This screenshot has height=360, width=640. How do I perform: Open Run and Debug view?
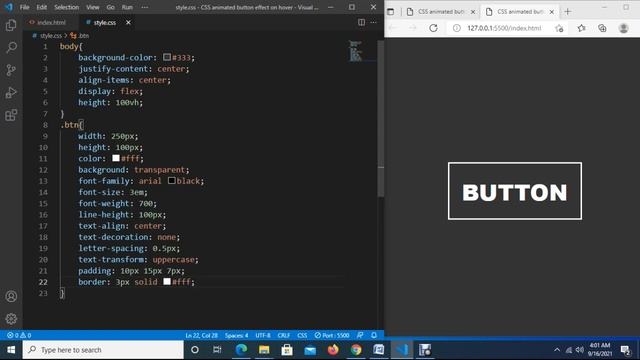pyautogui.click(x=11, y=93)
